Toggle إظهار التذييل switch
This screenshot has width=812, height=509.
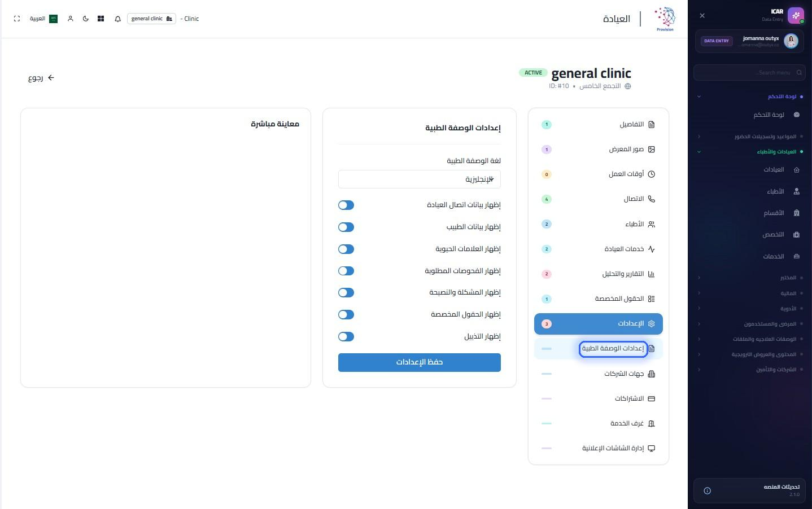pyautogui.click(x=346, y=337)
